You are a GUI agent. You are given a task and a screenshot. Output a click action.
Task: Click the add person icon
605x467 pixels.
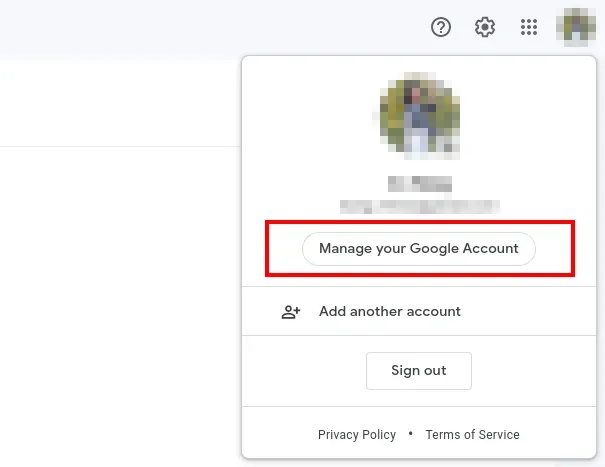[291, 312]
